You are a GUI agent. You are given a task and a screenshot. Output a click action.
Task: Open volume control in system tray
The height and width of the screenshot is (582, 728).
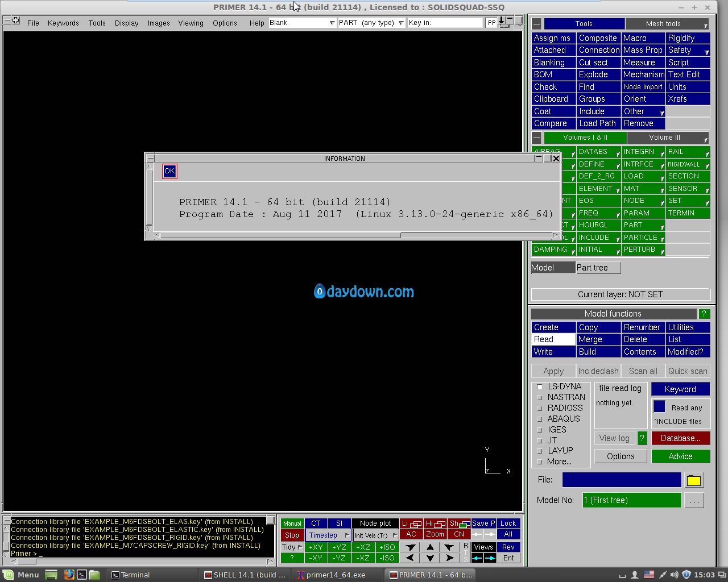click(x=675, y=575)
